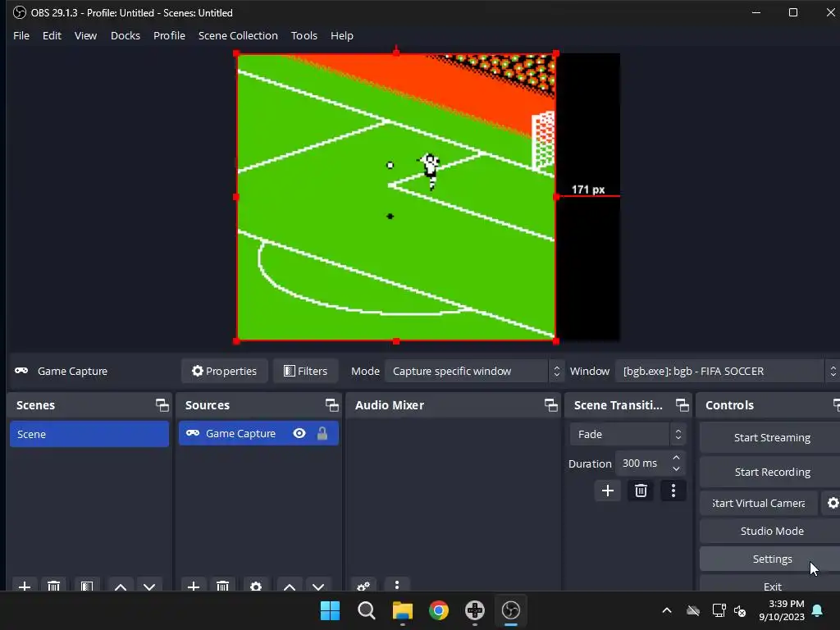
Task: Open advanced audio properties gears icon
Action: (363, 586)
